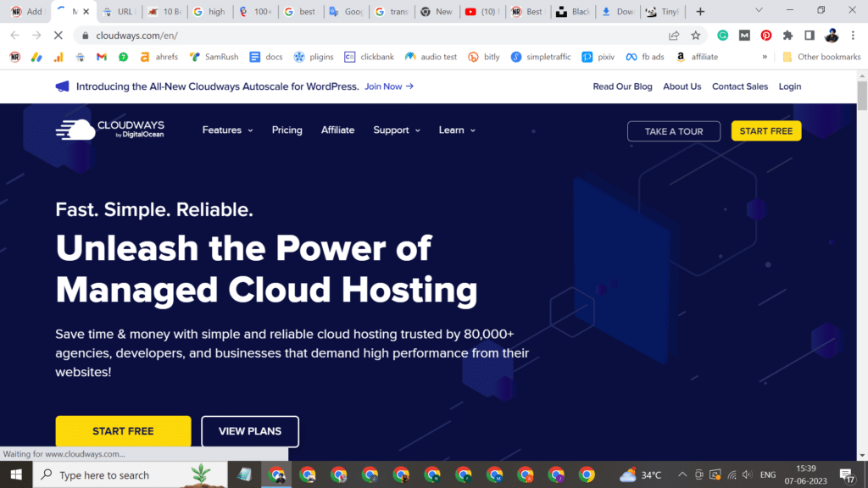Stop page loading with the X button

(58, 36)
